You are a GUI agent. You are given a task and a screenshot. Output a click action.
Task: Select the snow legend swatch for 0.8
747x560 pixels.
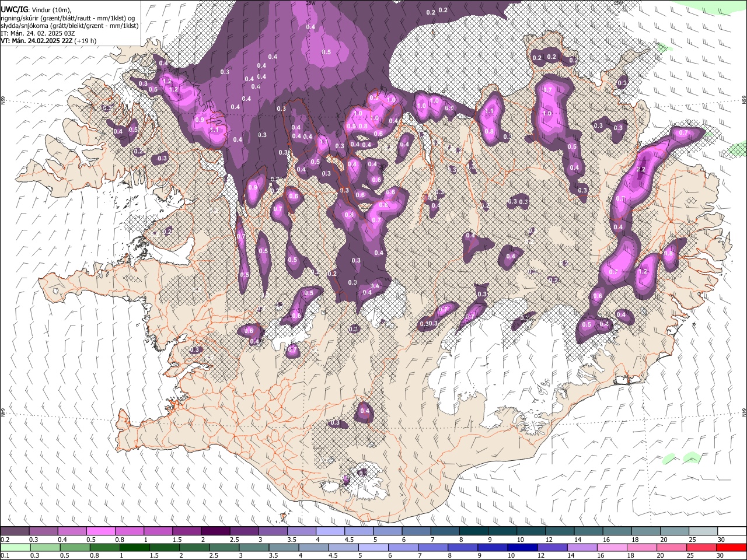pos(129,531)
